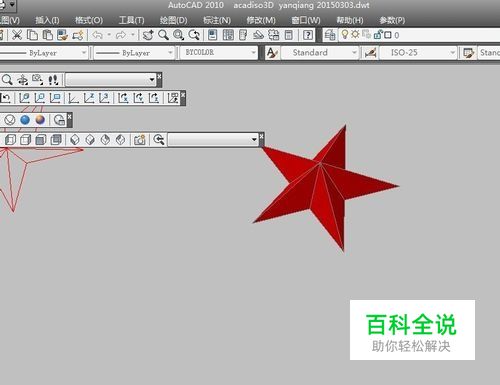The image size is (500, 385).
Task: Open the 修改(M) menu
Action: [261, 20]
